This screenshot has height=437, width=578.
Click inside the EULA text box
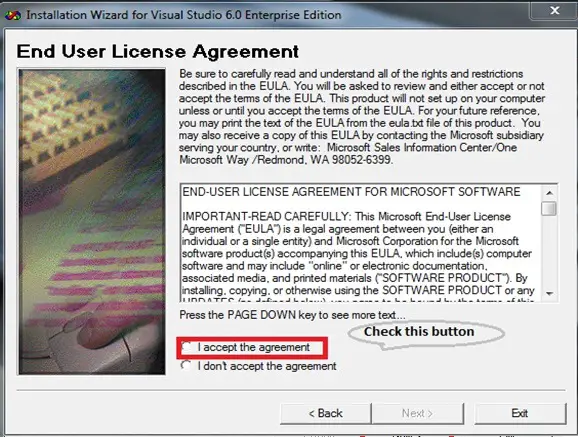pyautogui.click(x=361, y=243)
